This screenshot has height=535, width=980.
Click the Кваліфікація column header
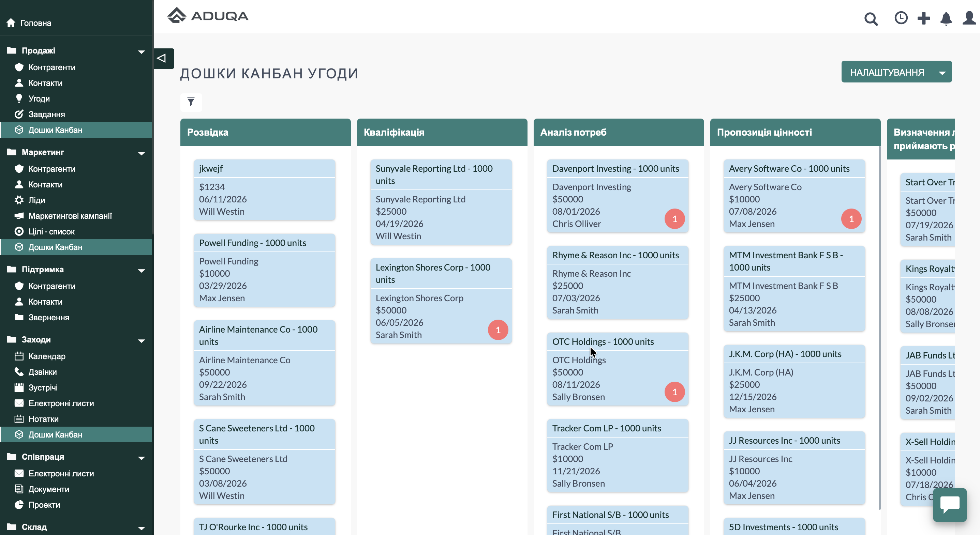[x=442, y=132]
